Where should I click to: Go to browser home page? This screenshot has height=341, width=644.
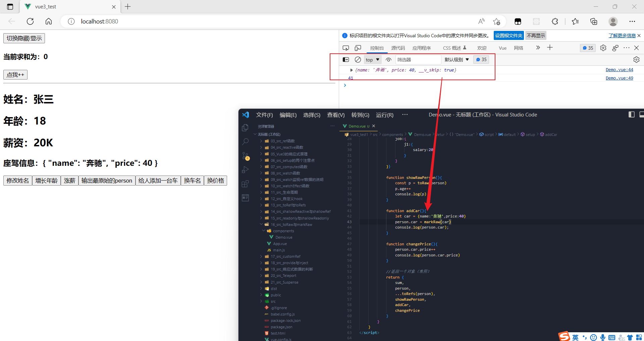49,21
